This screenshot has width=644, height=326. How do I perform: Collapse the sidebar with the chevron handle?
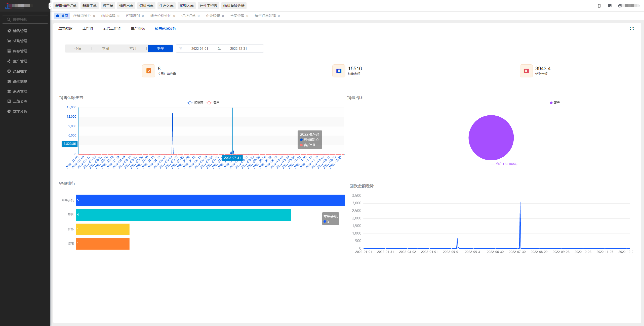pyautogui.click(x=50, y=6)
